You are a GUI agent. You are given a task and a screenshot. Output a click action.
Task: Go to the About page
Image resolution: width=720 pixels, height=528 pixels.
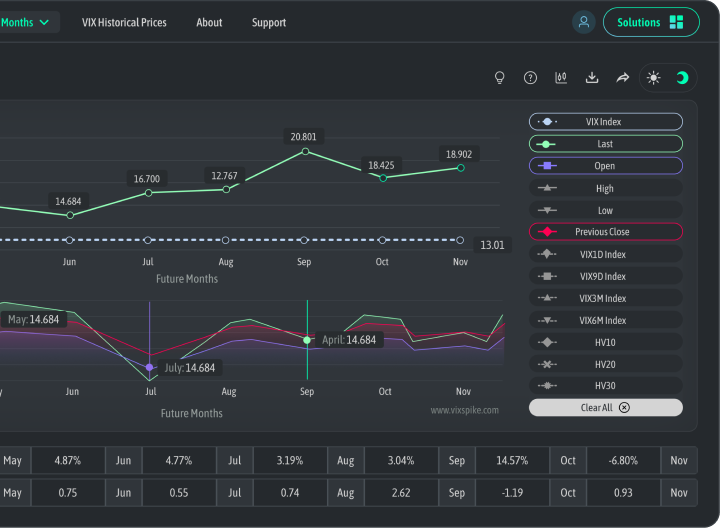click(x=209, y=22)
